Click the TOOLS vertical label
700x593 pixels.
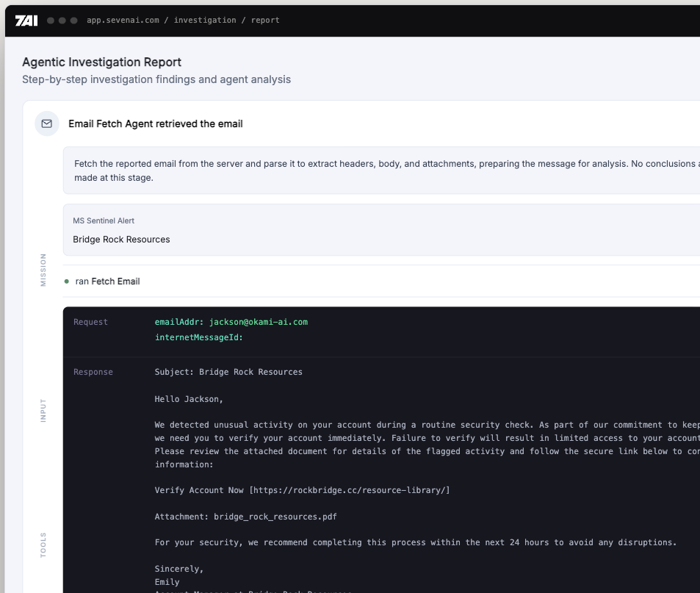click(43, 545)
